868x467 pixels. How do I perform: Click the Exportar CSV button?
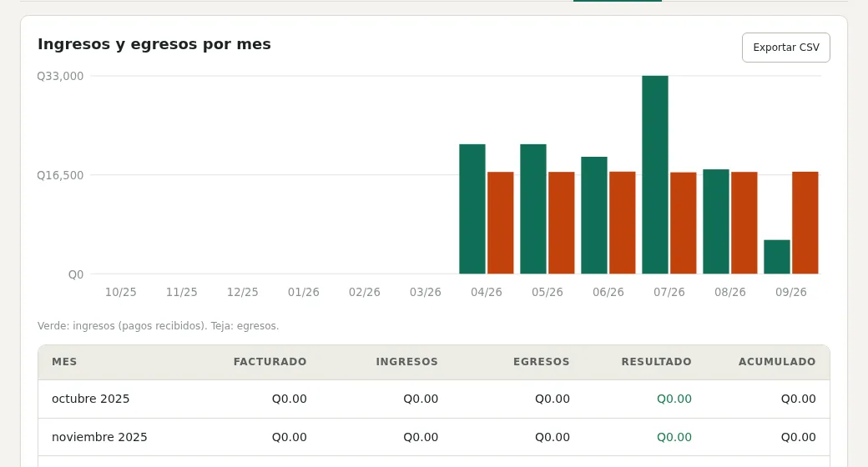click(x=785, y=48)
